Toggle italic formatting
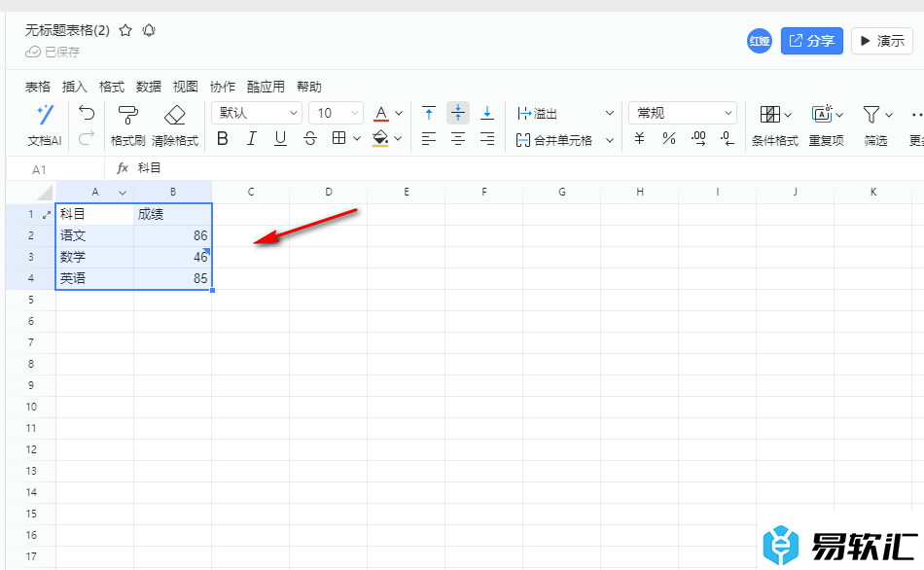This screenshot has width=924, height=570. pos(252,138)
